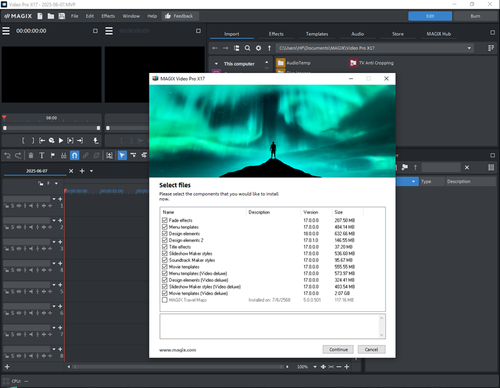Check the MAGIX Travel Maps checkbox

click(x=165, y=300)
